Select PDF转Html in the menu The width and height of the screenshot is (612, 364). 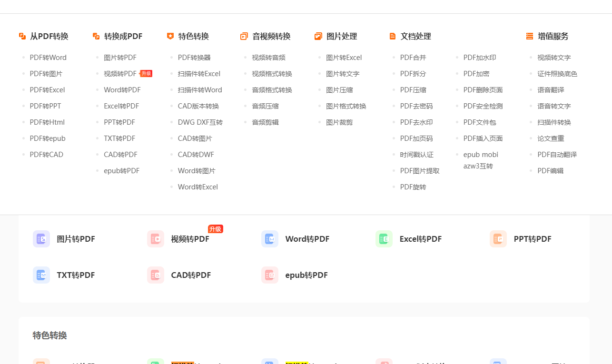click(x=47, y=122)
